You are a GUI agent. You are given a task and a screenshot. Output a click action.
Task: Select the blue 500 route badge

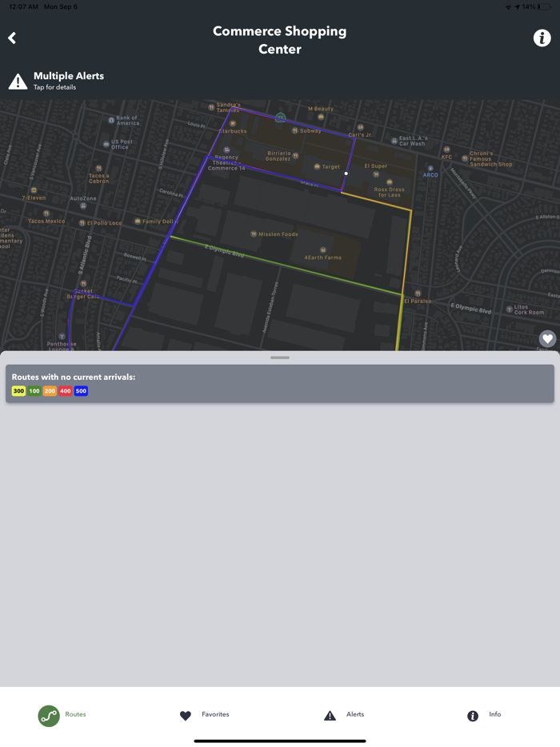tap(81, 391)
